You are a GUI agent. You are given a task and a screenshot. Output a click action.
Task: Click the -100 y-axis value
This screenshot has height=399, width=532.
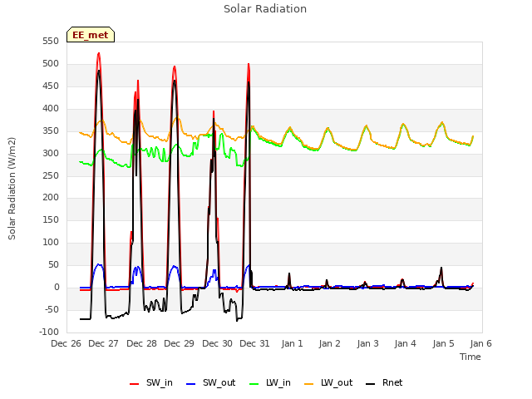pyautogui.click(x=49, y=332)
